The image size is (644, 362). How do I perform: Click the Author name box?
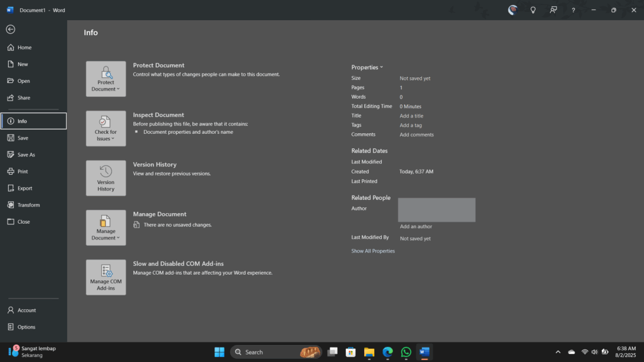click(436, 210)
